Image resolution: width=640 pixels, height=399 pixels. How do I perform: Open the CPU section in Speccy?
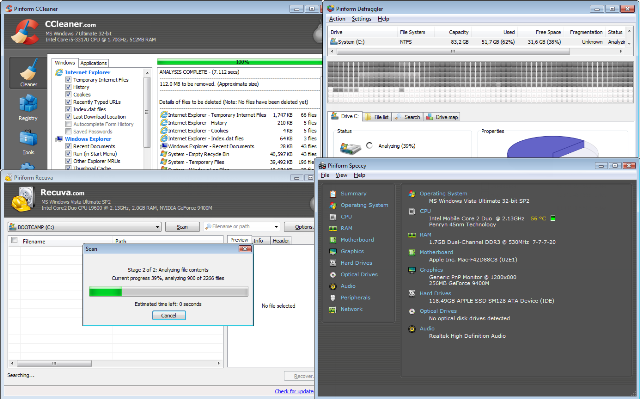click(346, 217)
